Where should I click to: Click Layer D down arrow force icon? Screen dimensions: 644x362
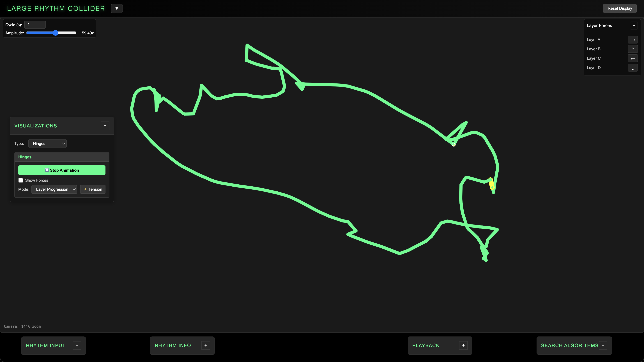[x=632, y=68]
